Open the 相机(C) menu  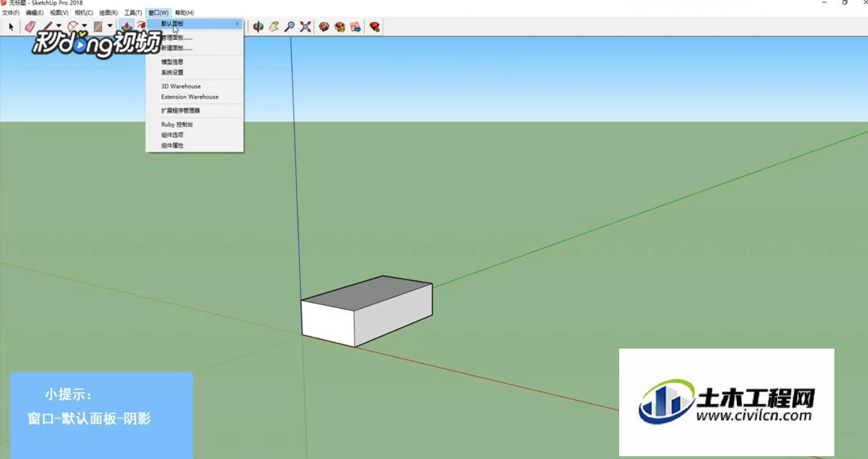(84, 12)
